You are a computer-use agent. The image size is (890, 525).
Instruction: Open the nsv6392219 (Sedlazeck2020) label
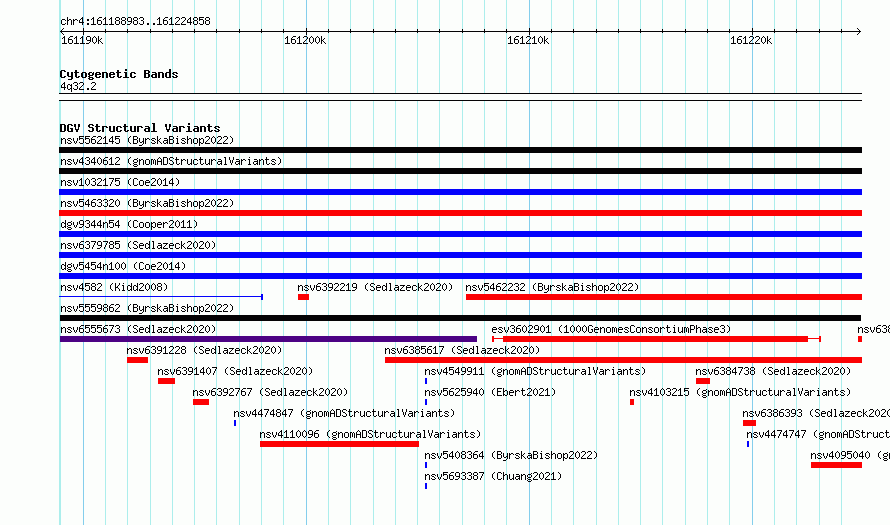point(375,287)
